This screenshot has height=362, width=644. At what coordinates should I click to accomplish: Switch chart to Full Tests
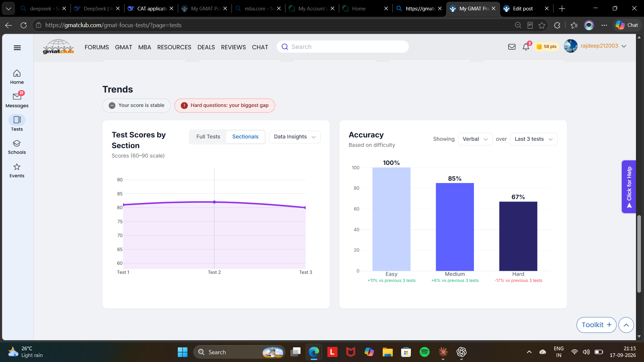coord(208,137)
